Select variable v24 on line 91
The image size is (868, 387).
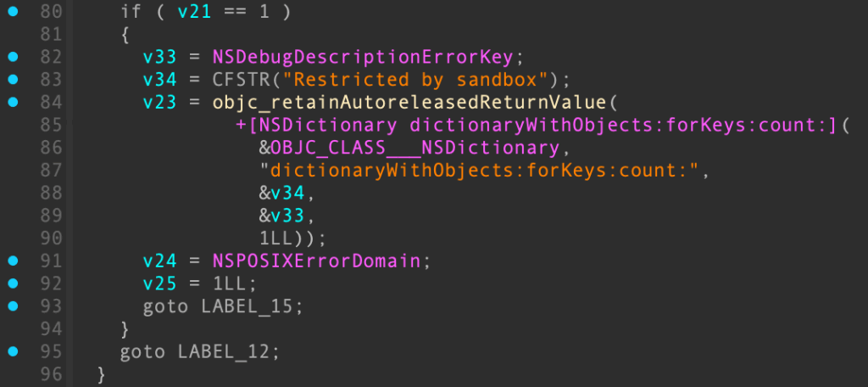coord(160,261)
